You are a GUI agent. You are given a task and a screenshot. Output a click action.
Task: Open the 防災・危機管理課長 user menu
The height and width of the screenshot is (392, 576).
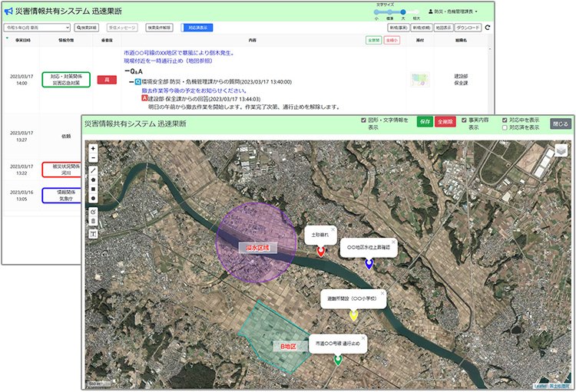[x=452, y=12]
